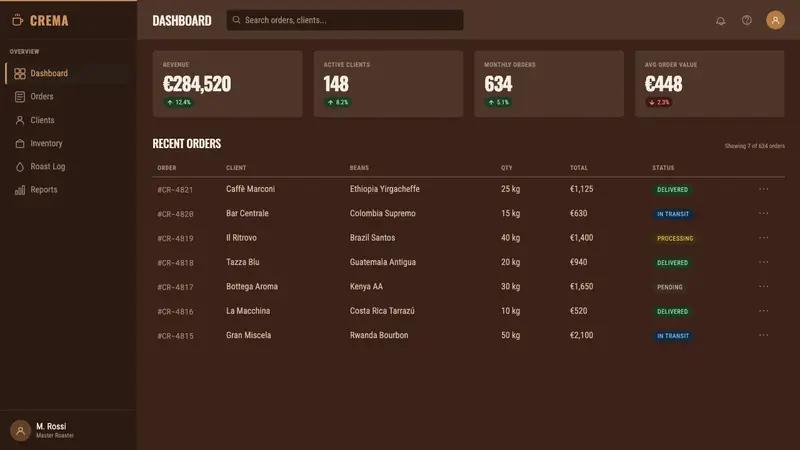The height and width of the screenshot is (450, 800).
Task: Open the Roast Log section
Action: 68,167
